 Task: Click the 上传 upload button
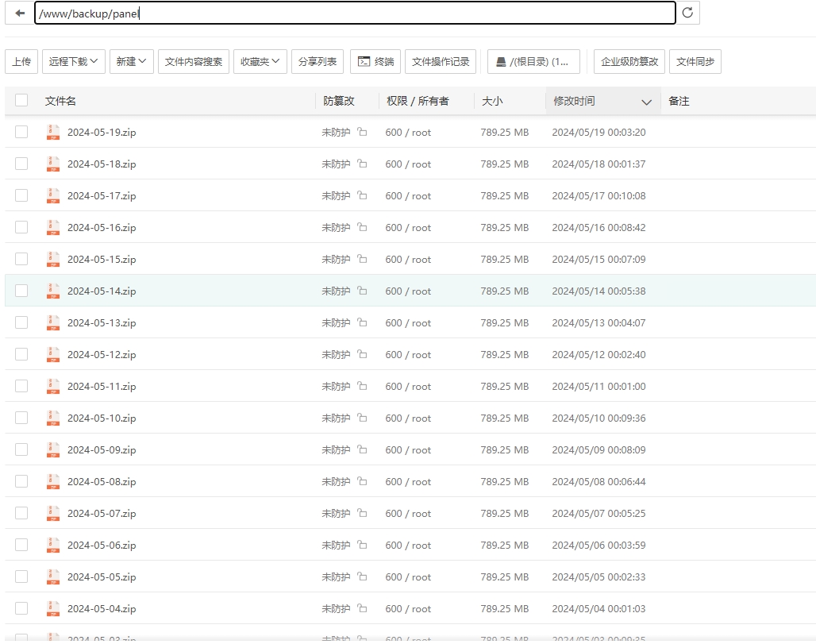pos(21,61)
